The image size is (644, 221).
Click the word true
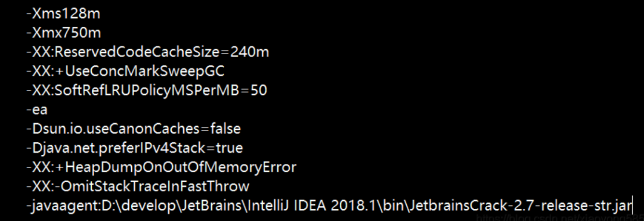229,148
